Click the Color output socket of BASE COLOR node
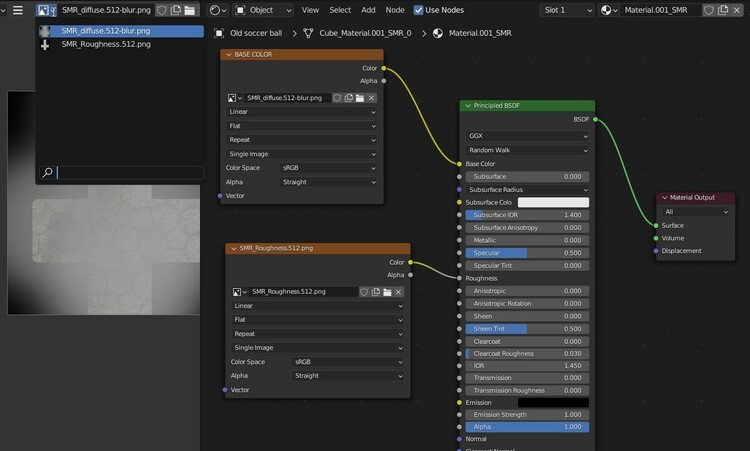750x451 pixels. tap(384, 68)
